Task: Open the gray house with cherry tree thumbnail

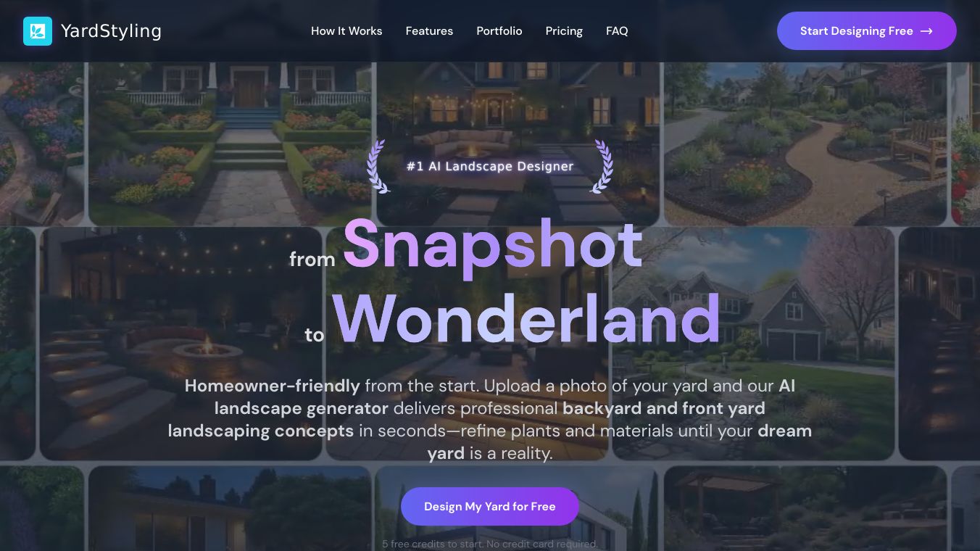Action: tap(754, 344)
